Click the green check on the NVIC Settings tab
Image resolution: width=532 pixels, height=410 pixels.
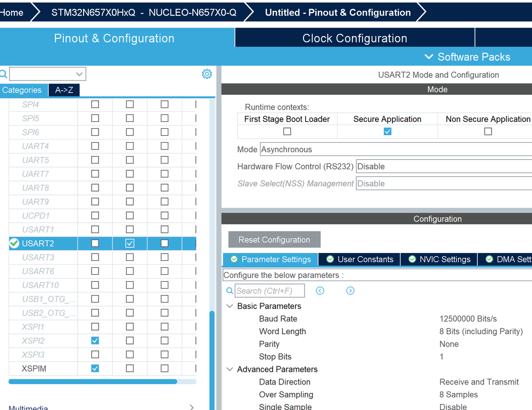pos(412,259)
